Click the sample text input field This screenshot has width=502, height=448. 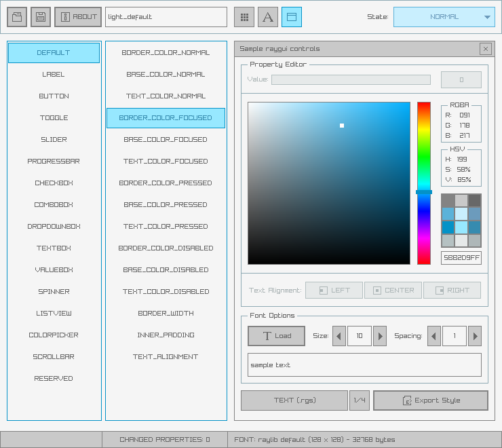pos(364,365)
